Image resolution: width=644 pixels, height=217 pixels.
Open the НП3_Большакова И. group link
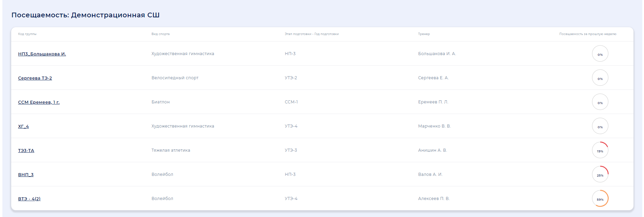click(42, 54)
